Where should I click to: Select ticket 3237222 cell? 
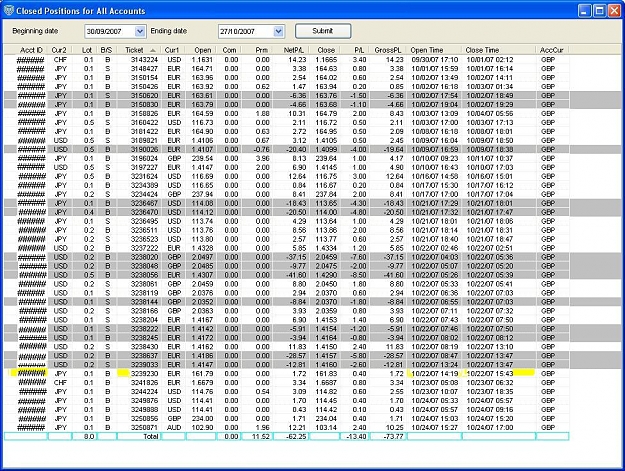point(144,248)
